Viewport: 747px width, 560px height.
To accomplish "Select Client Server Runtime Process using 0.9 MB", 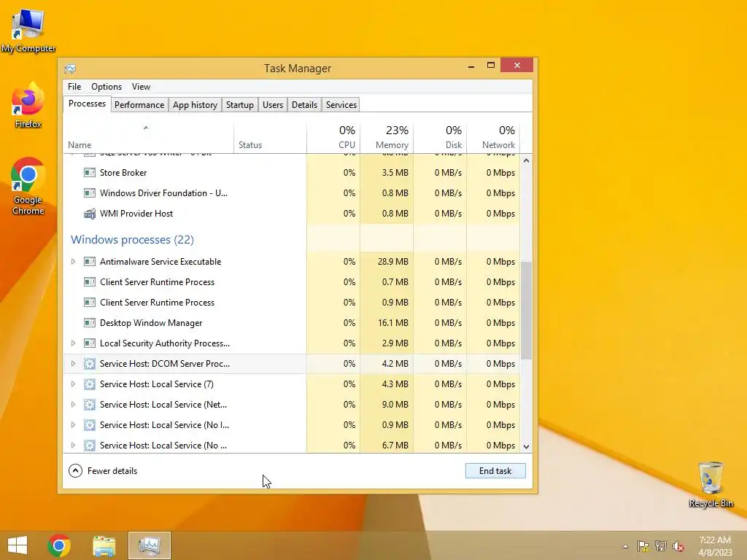I will 292,303.
